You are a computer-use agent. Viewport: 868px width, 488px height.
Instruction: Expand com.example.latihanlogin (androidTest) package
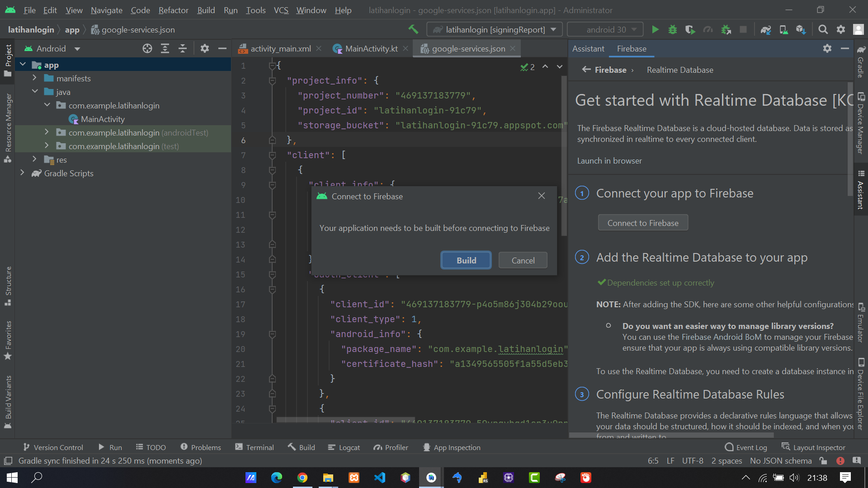pos(47,132)
